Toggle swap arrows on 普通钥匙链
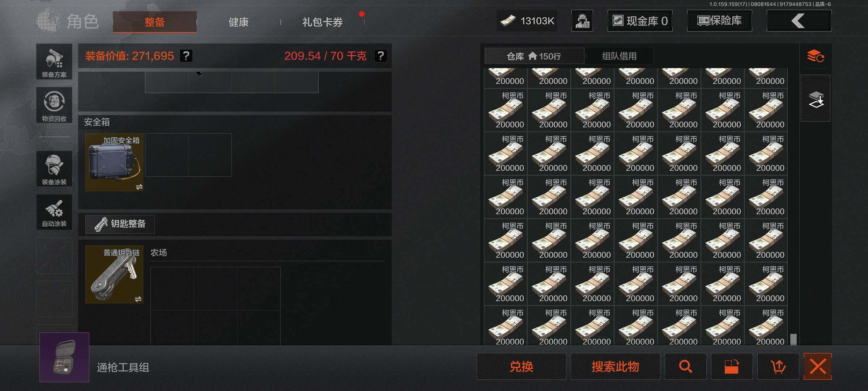 (x=138, y=299)
